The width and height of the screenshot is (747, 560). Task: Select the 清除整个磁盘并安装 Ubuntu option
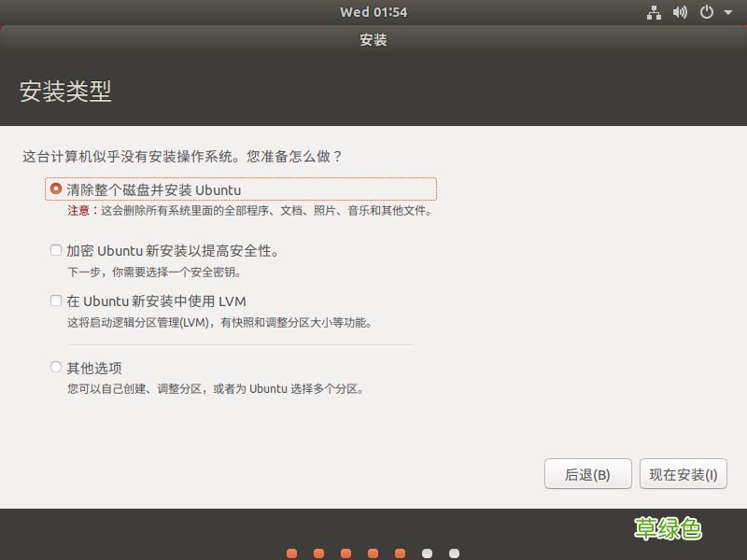(56, 189)
